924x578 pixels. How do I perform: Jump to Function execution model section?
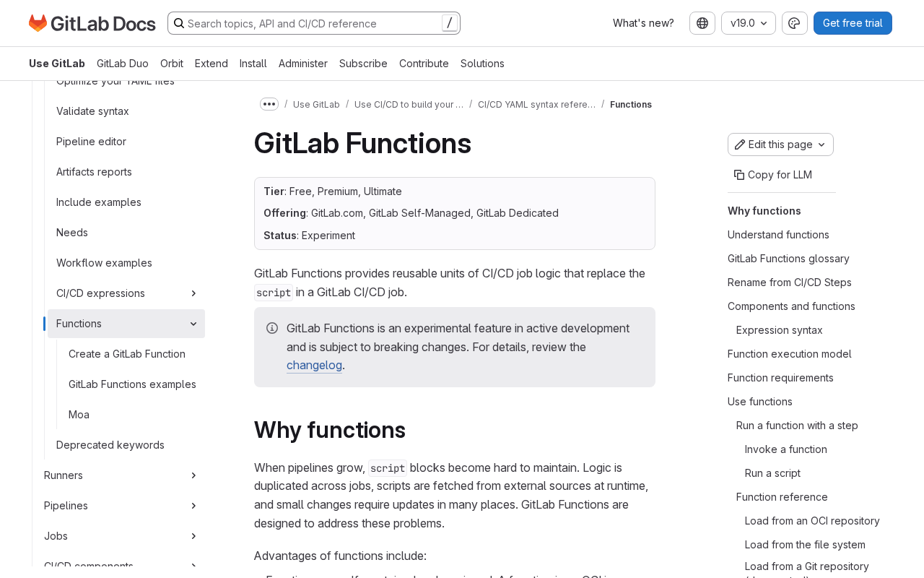click(x=790, y=354)
